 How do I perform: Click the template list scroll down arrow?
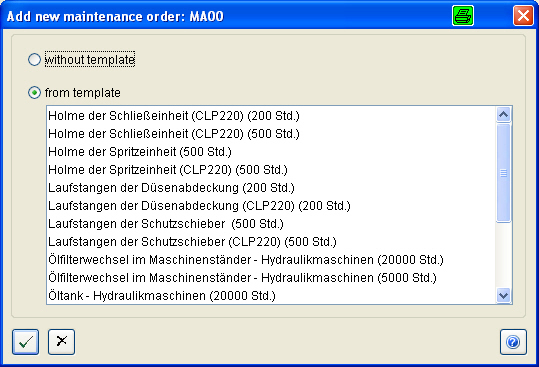pyautogui.click(x=504, y=295)
